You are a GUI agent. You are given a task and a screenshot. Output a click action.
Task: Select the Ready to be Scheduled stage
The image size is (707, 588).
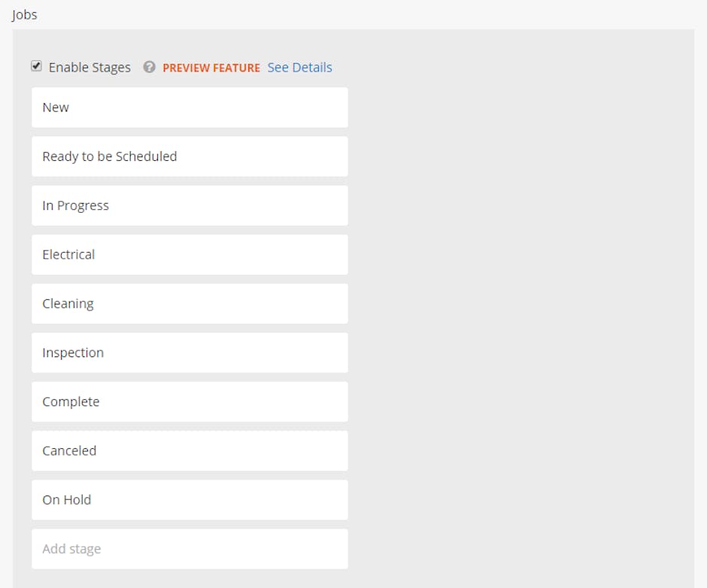click(x=189, y=156)
